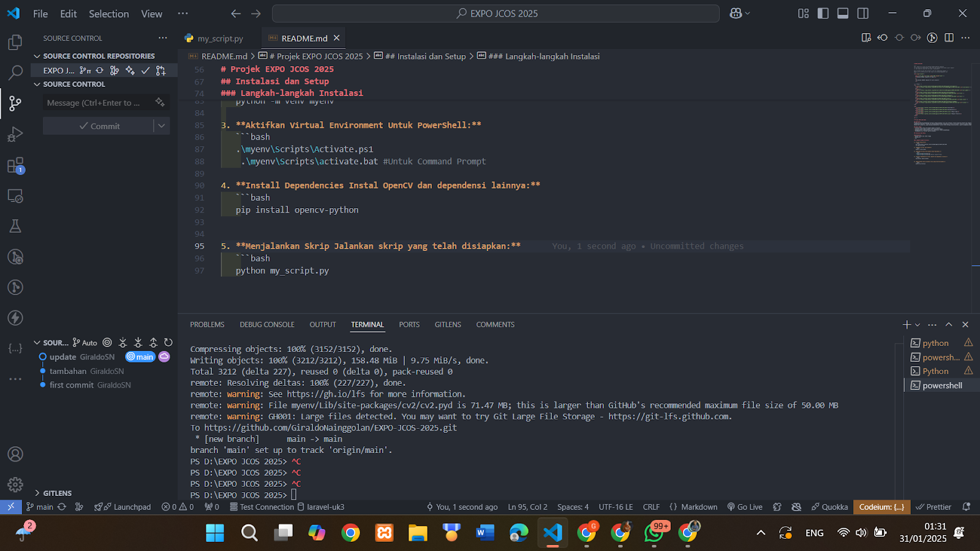This screenshot has height=551, width=980.
Task: Open the File menu
Action: [x=40, y=13]
